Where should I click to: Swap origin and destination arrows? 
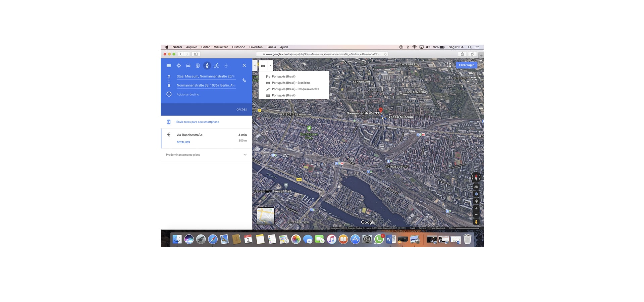click(x=244, y=81)
